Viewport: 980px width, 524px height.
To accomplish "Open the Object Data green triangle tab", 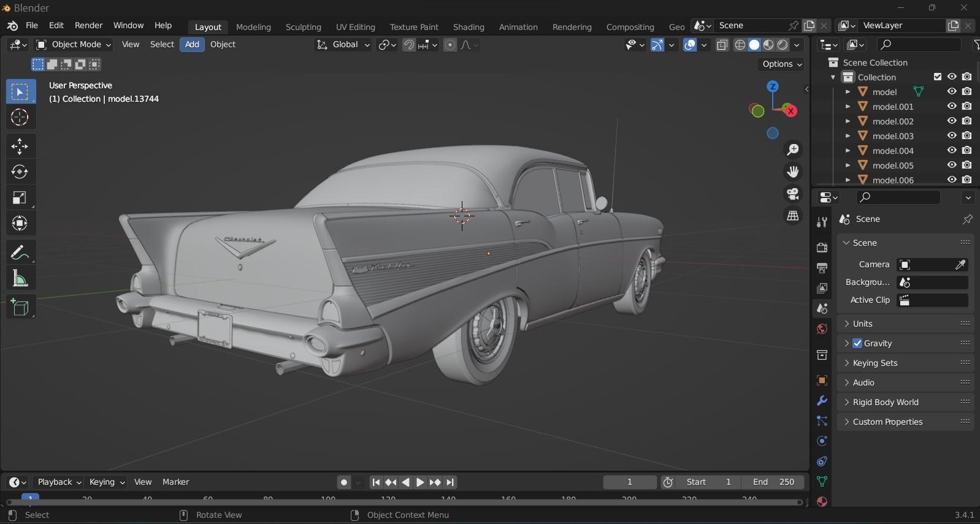I will pyautogui.click(x=822, y=481).
